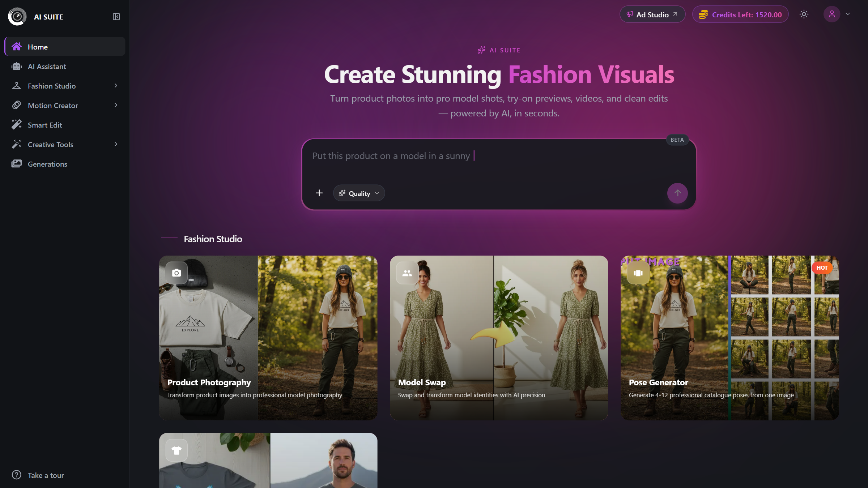The image size is (868, 488).
Task: Open Generations from the sidebar
Action: (x=65, y=164)
